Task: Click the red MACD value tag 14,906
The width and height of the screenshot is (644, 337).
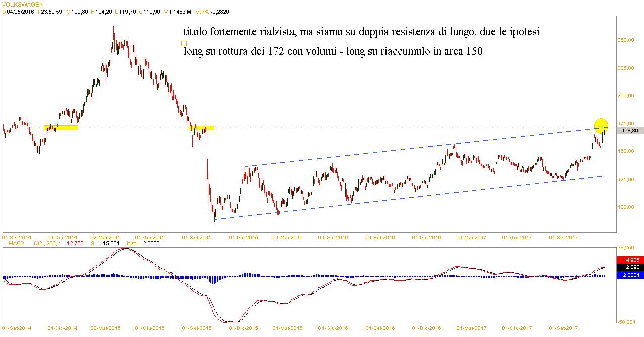Action: 630,260
